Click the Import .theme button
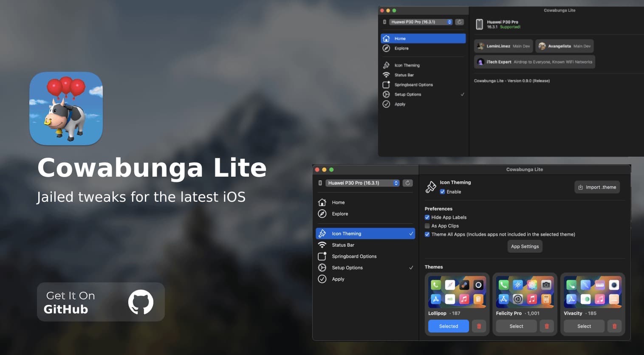The height and width of the screenshot is (355, 644). [x=597, y=187]
